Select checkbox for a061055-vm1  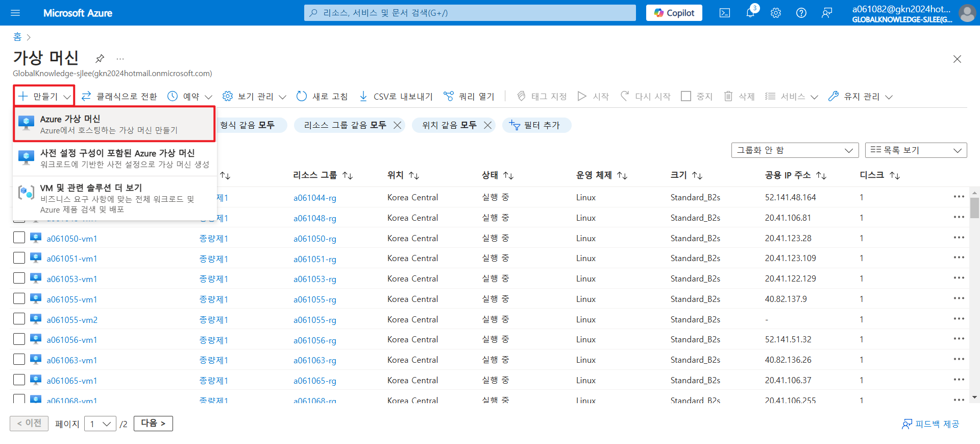19,299
